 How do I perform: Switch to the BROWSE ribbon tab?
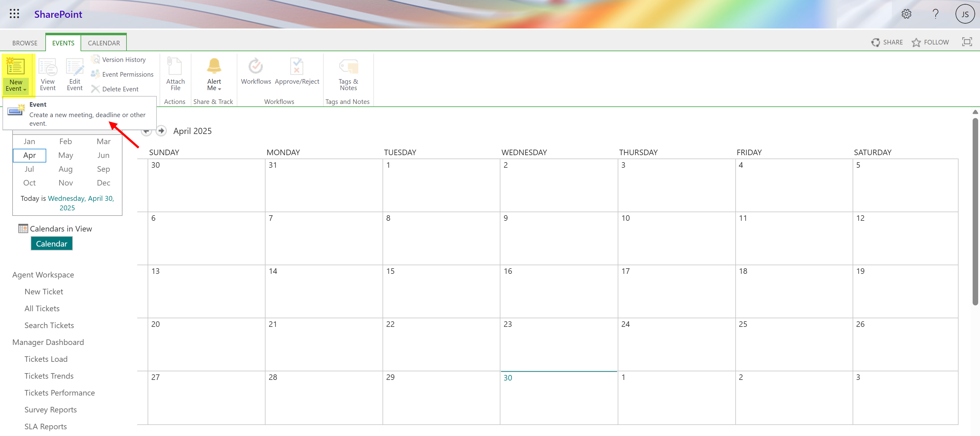coord(25,43)
